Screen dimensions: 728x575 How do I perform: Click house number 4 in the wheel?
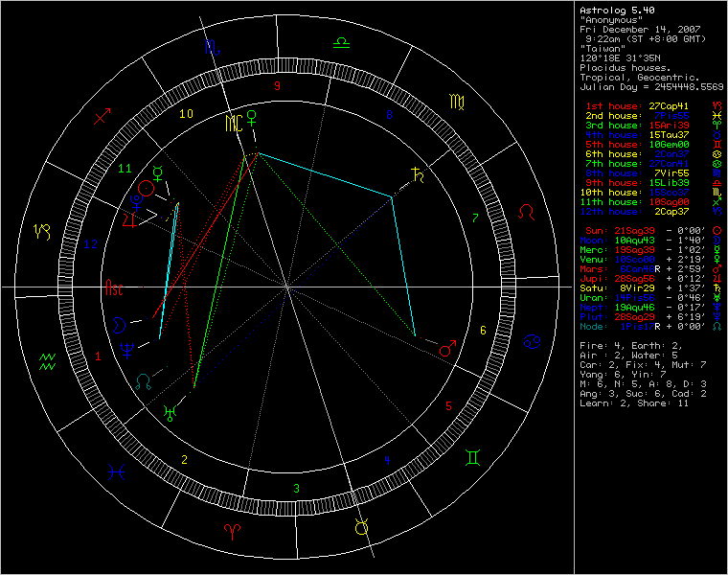coord(387,460)
